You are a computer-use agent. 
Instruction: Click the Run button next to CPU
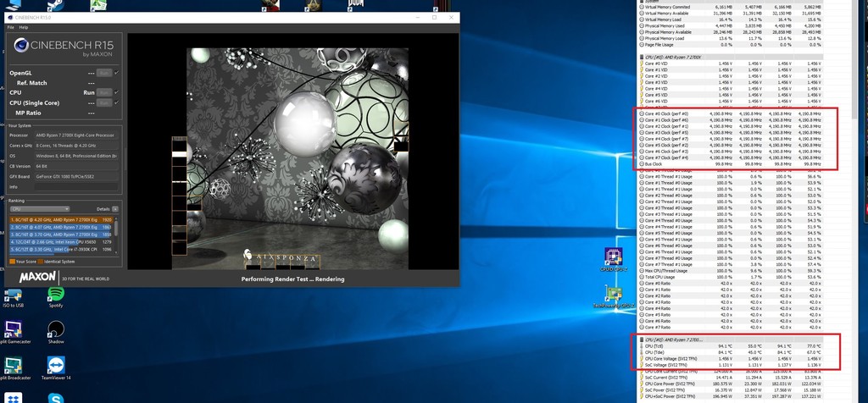tap(104, 93)
